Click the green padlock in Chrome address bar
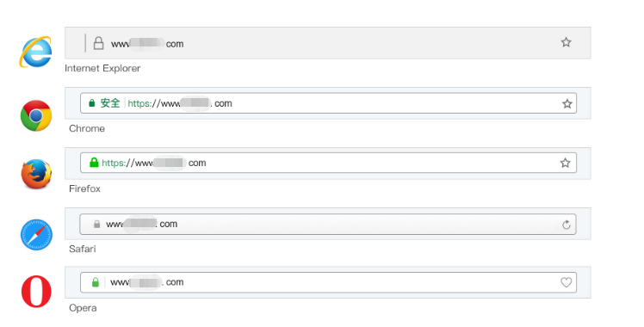Screen dimensions: 644x327 pyautogui.click(x=92, y=103)
